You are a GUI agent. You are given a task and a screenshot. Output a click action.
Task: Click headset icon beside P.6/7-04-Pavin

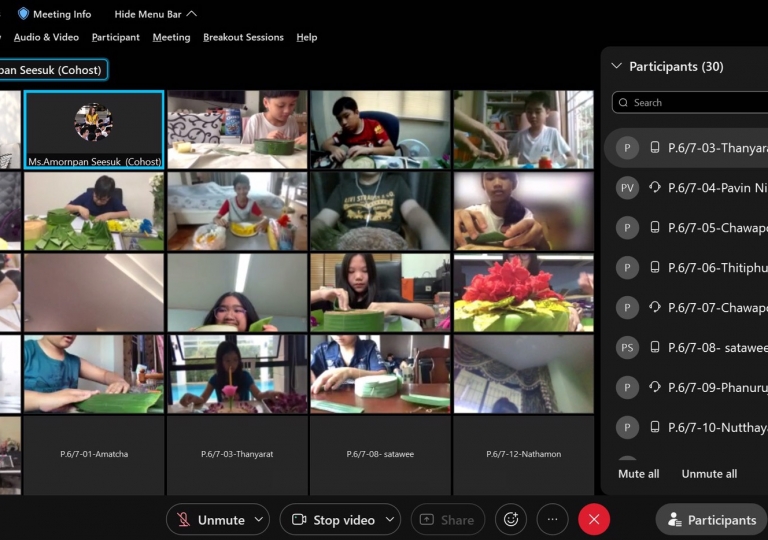pos(654,187)
